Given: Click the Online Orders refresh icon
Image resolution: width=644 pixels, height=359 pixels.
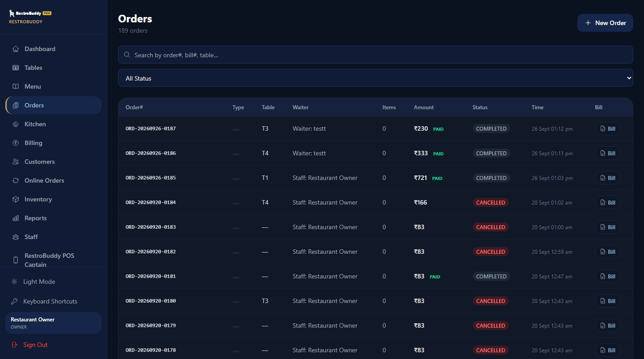Looking at the screenshot, I should click(x=16, y=180).
